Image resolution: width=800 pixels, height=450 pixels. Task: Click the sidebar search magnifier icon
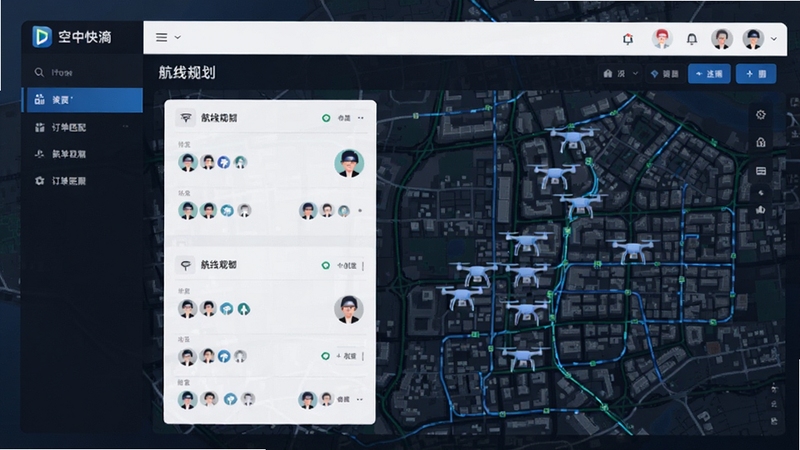[x=39, y=72]
